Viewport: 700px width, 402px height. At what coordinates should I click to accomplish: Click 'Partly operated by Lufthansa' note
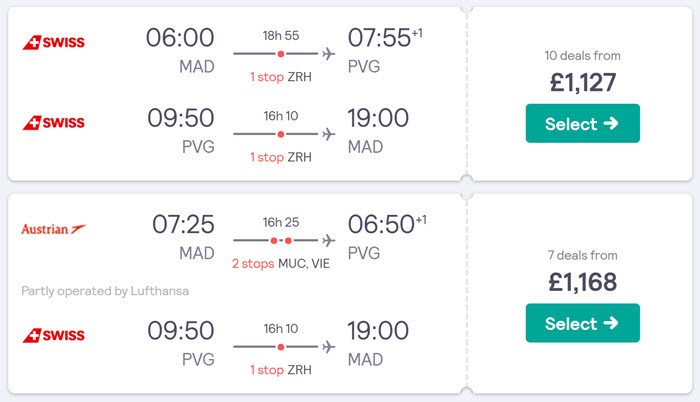tap(105, 291)
